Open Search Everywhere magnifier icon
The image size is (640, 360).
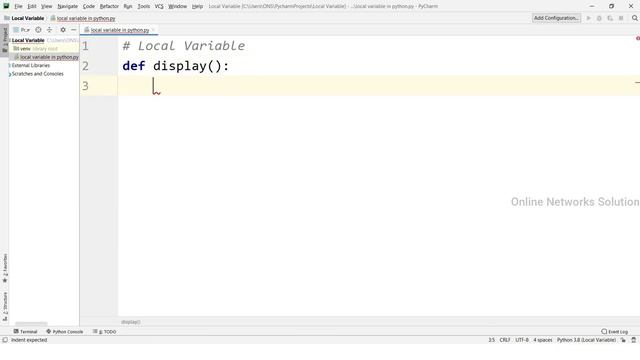coord(635,18)
